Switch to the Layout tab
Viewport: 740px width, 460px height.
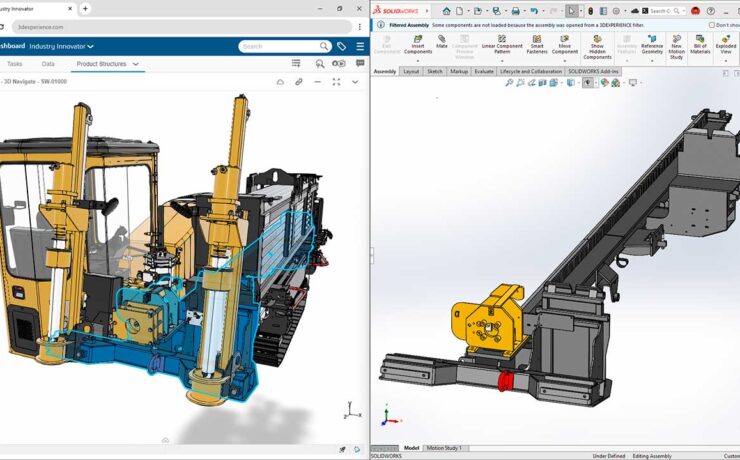tap(411, 71)
